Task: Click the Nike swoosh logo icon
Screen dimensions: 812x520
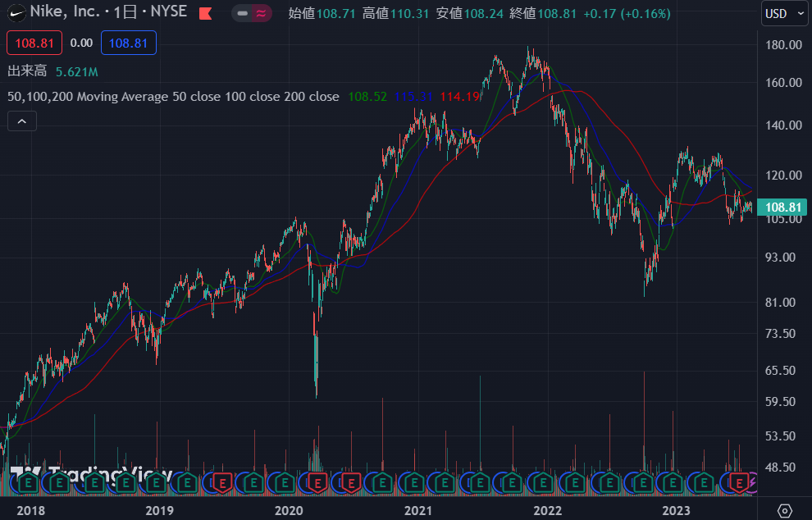Action: [x=16, y=13]
